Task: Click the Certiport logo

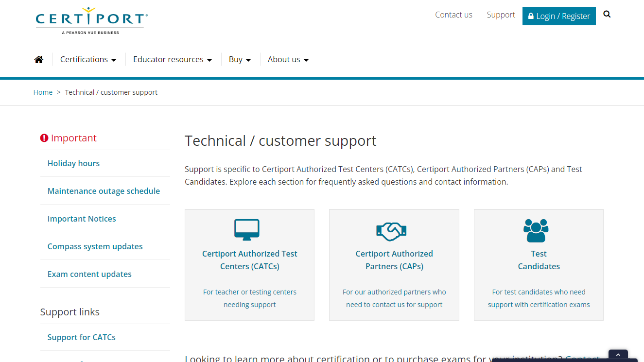Action: pos(91,20)
